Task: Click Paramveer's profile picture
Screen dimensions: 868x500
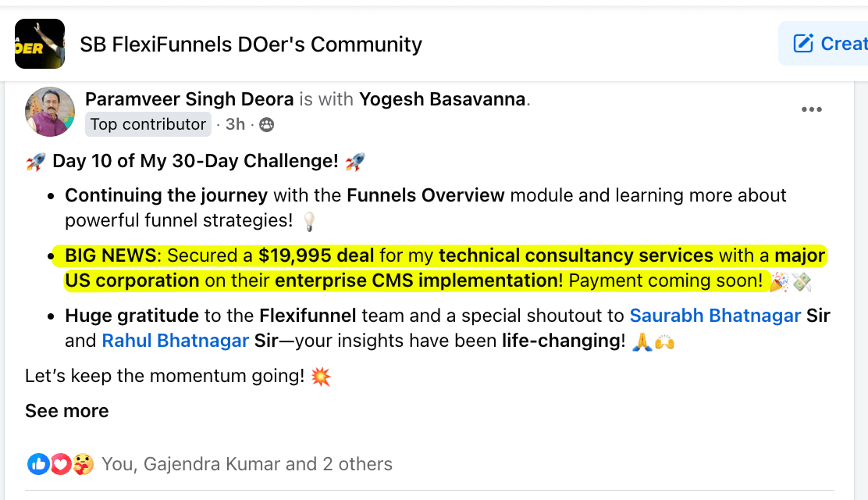Action: [x=49, y=112]
